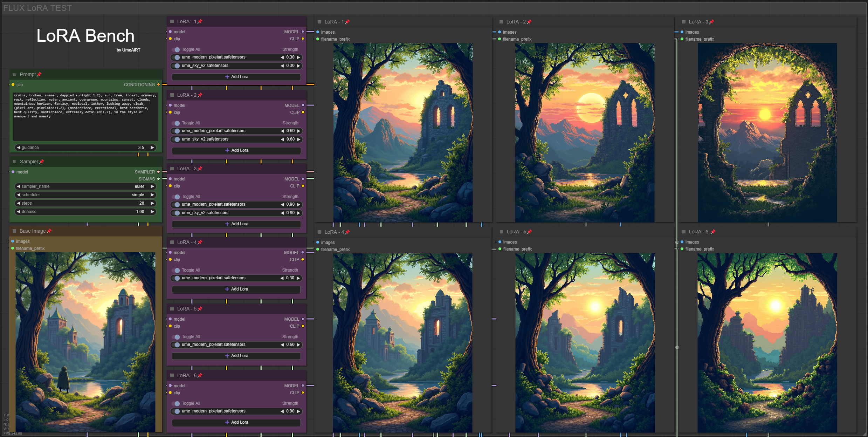
Task: Increase ume_modern_pixelart strength arrow in LoRA - 5
Action: tap(298, 344)
